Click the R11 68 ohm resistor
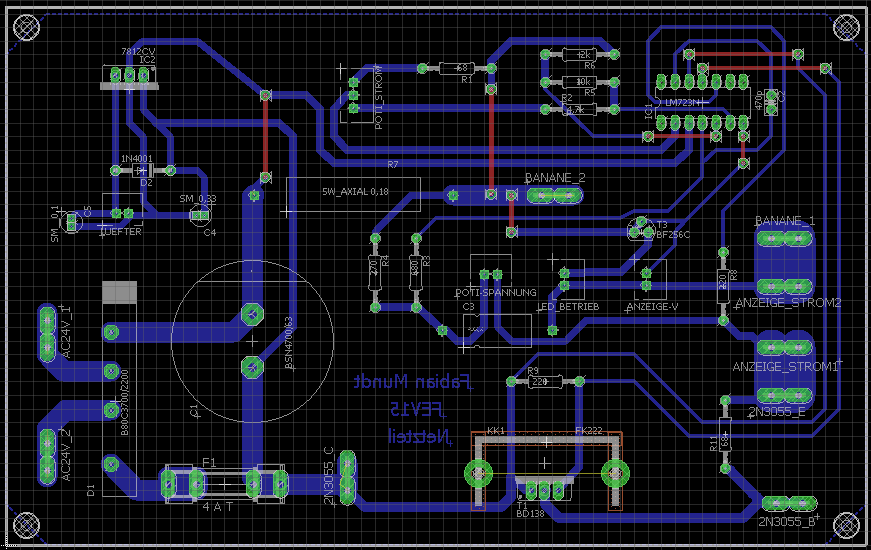The width and height of the screenshot is (871, 550). [725, 434]
